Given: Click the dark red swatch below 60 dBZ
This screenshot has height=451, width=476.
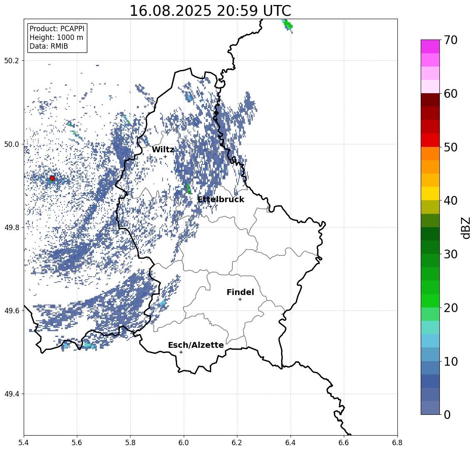Looking at the screenshot, I should click(x=430, y=100).
